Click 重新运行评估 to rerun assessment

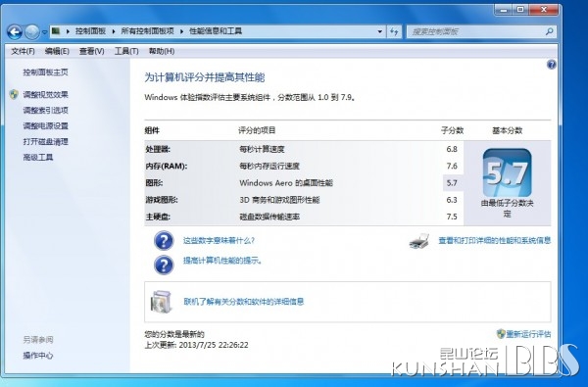528,334
